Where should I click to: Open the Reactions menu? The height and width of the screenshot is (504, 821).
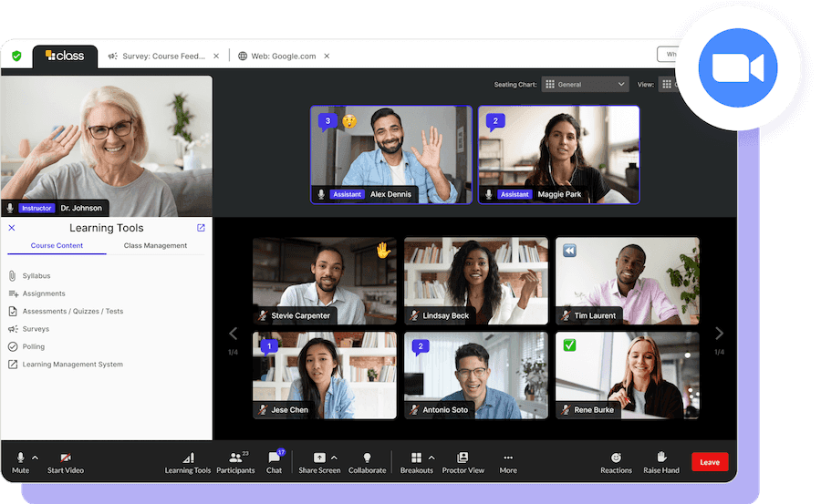(616, 462)
